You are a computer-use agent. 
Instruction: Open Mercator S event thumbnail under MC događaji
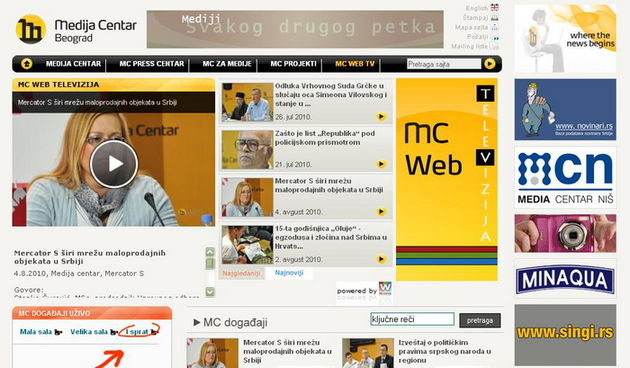[x=213, y=353]
